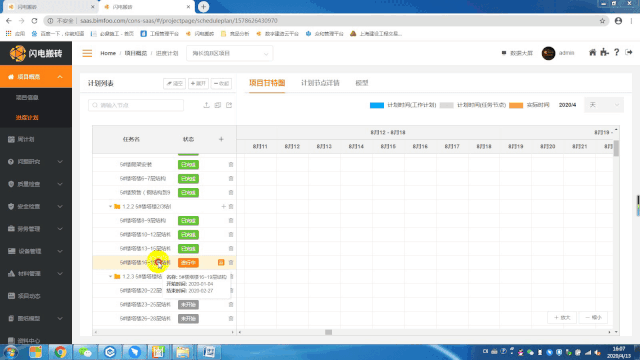Delete the 5#楼塔楼6-7层结构 task

click(231, 178)
